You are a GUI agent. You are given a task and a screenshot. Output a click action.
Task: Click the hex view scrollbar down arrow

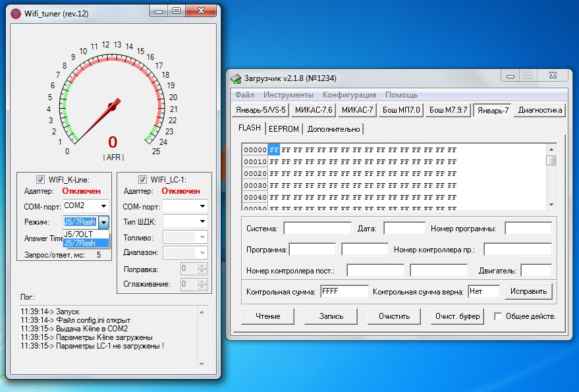(551, 205)
